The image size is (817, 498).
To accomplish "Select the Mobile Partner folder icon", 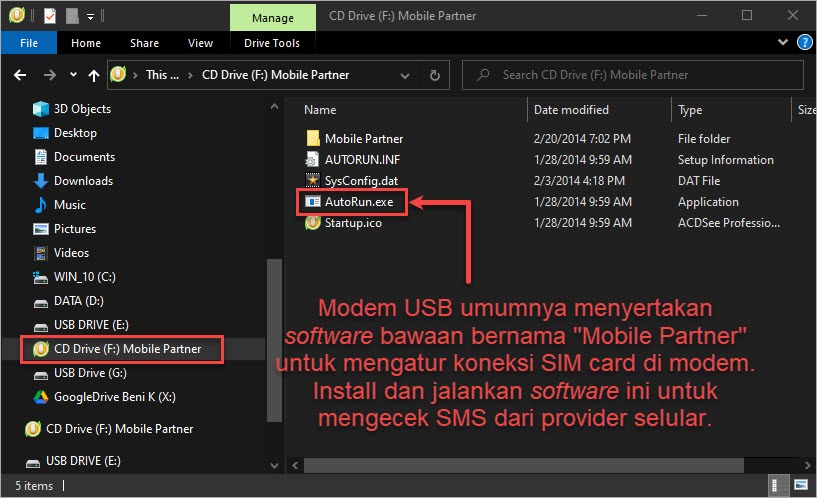I will point(313,139).
